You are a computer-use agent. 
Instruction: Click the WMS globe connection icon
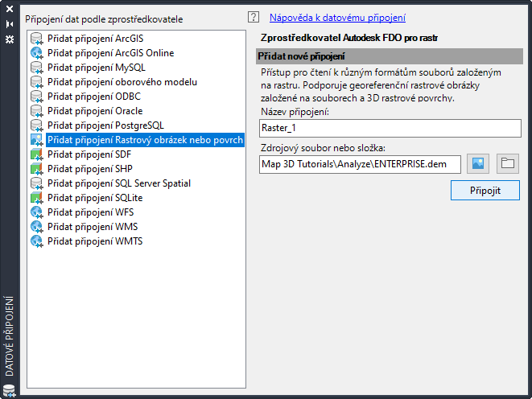(x=36, y=227)
